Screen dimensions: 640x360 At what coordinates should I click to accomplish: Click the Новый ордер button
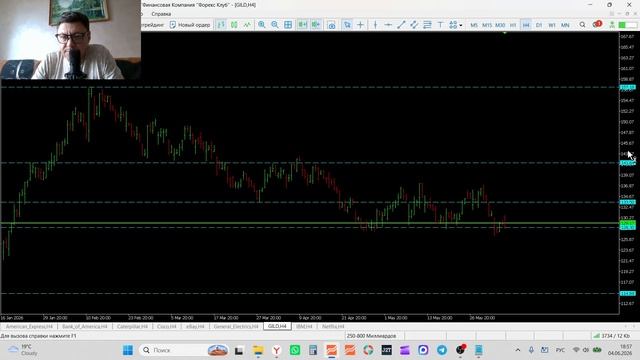(190, 25)
